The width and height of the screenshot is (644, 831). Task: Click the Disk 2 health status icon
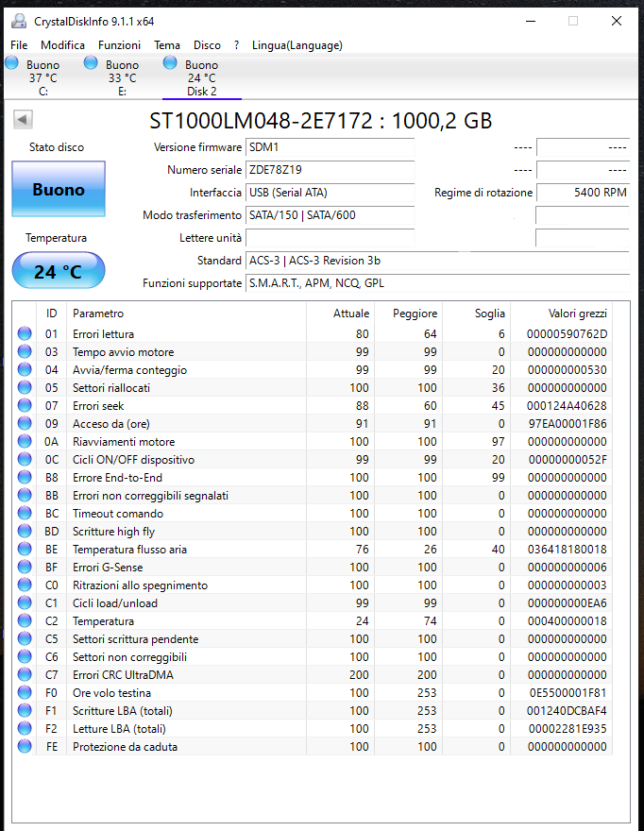coord(170,63)
